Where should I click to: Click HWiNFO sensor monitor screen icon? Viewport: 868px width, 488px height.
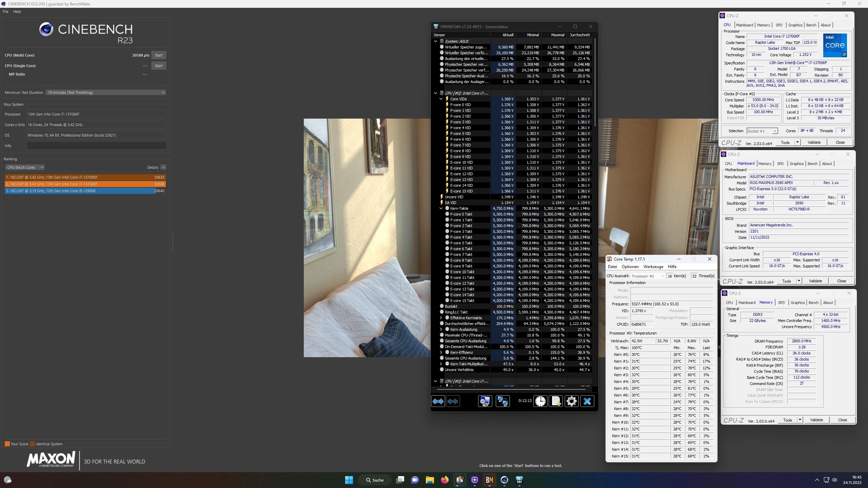pyautogui.click(x=485, y=401)
